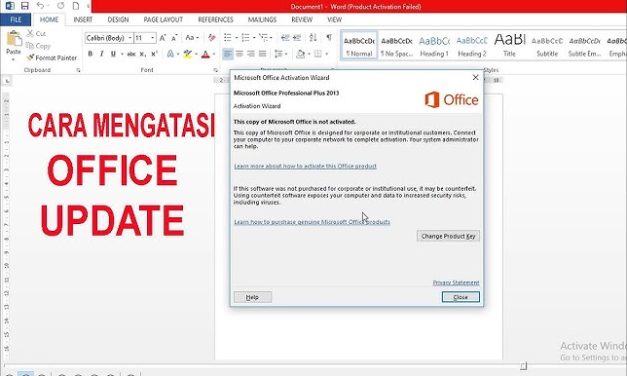Toggle Superscript formatting
The height and width of the screenshot is (376, 627).
154,54
